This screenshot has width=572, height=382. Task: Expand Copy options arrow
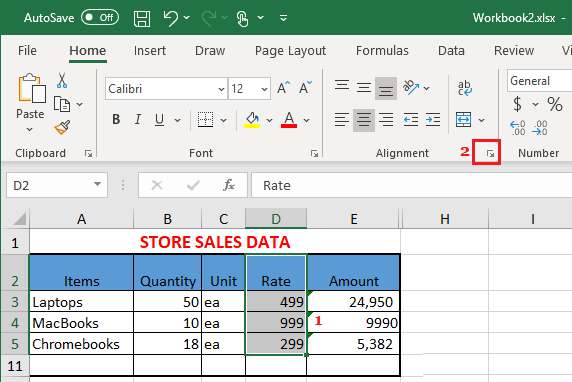click(x=80, y=104)
